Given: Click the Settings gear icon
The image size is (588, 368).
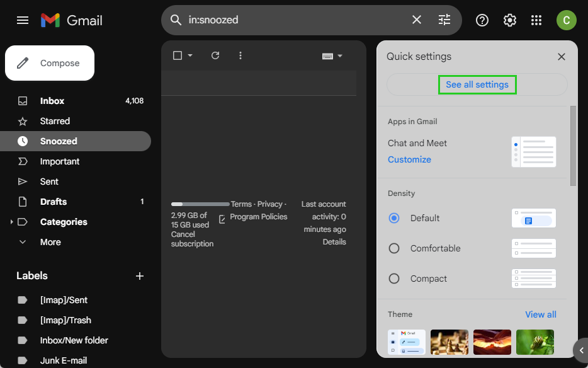Looking at the screenshot, I should point(510,20).
